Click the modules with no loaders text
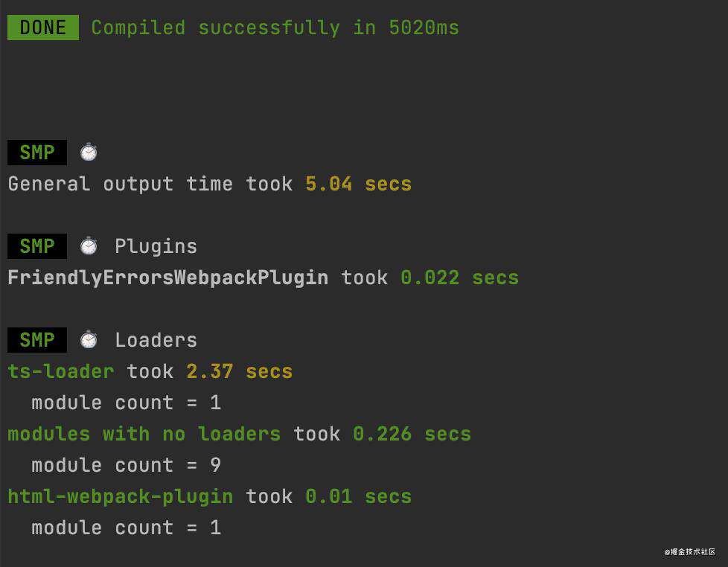This screenshot has height=567, width=728. pyautogui.click(x=144, y=435)
